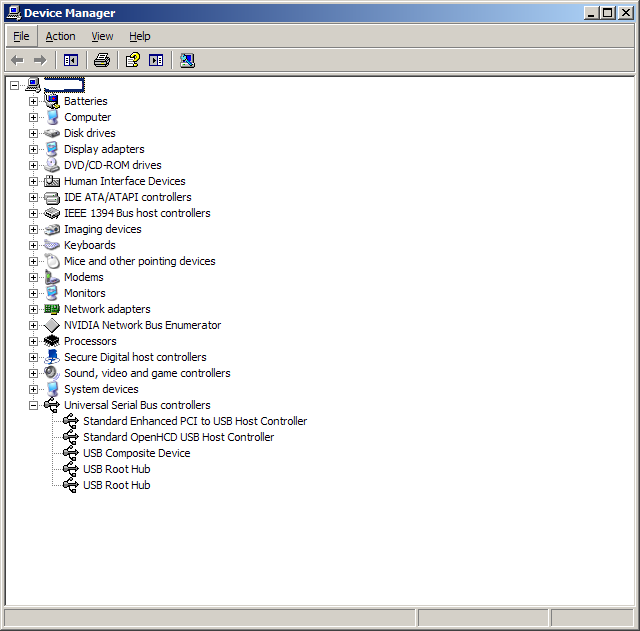Click the Imaging devices camera icon

(x=52, y=229)
